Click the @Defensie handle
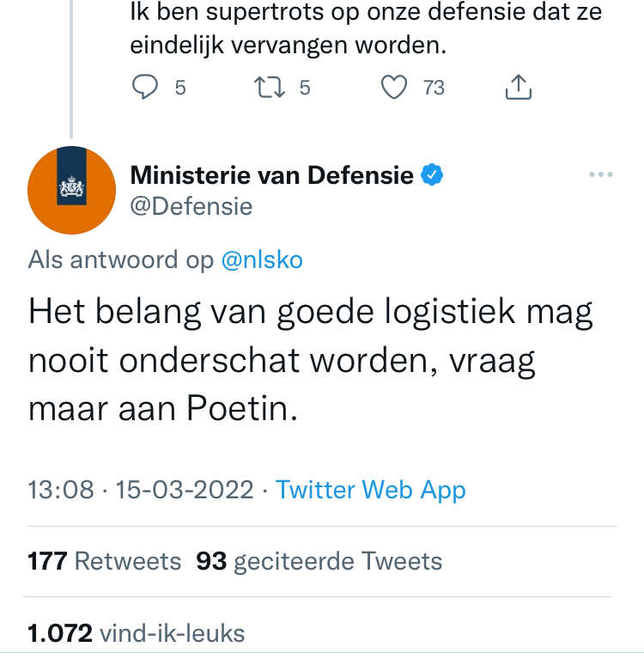 (x=191, y=206)
